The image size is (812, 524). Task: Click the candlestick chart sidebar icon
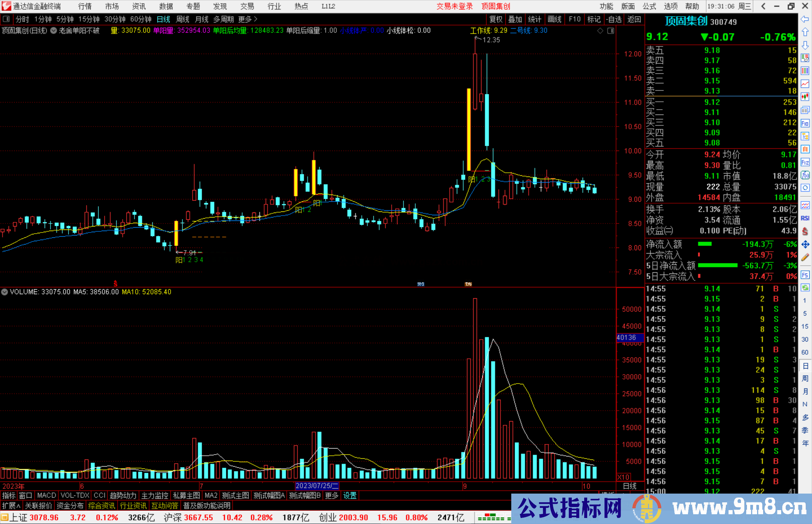pyautogui.click(x=805, y=97)
